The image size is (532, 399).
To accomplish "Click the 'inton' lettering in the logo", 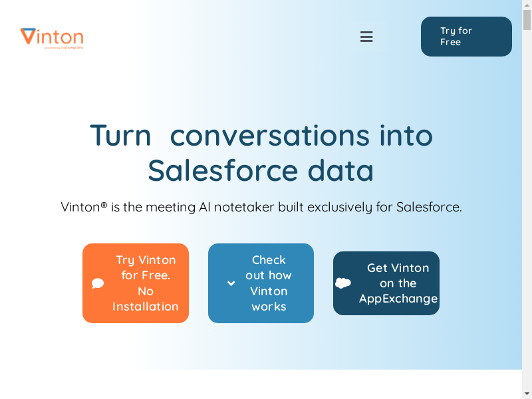I will [61, 36].
